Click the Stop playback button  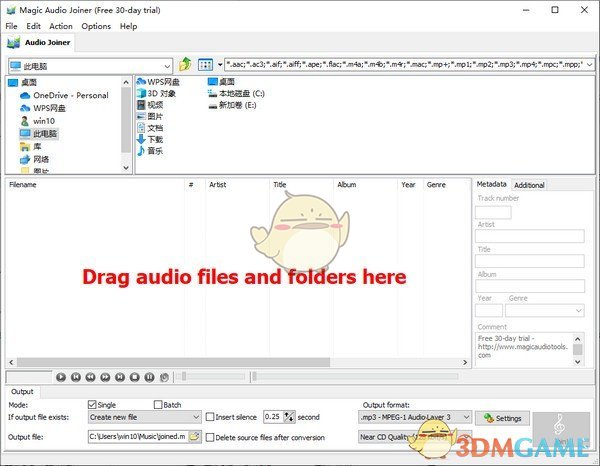pyautogui.click(x=135, y=377)
